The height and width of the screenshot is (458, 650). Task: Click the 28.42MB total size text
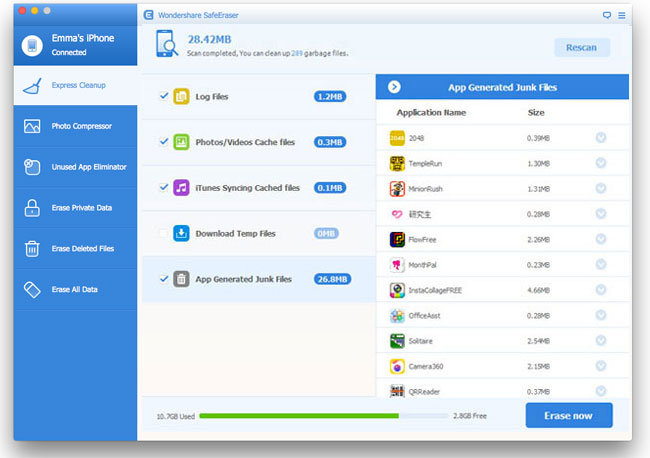click(209, 39)
